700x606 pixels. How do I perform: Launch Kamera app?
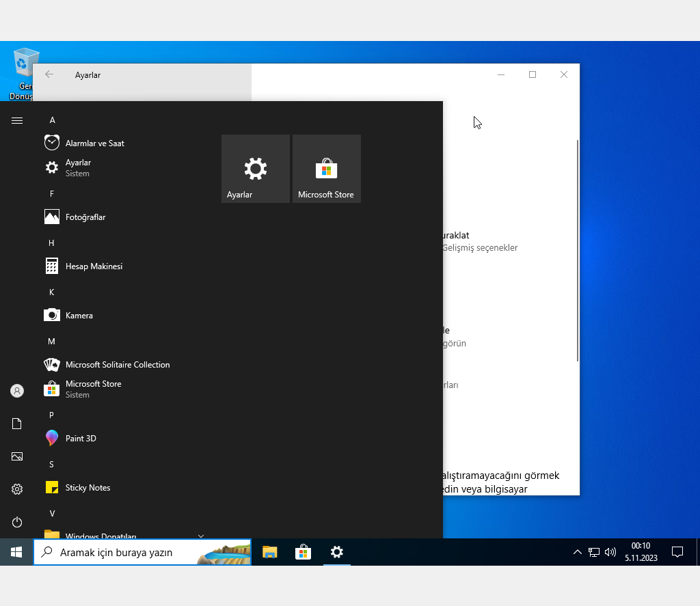125,316
